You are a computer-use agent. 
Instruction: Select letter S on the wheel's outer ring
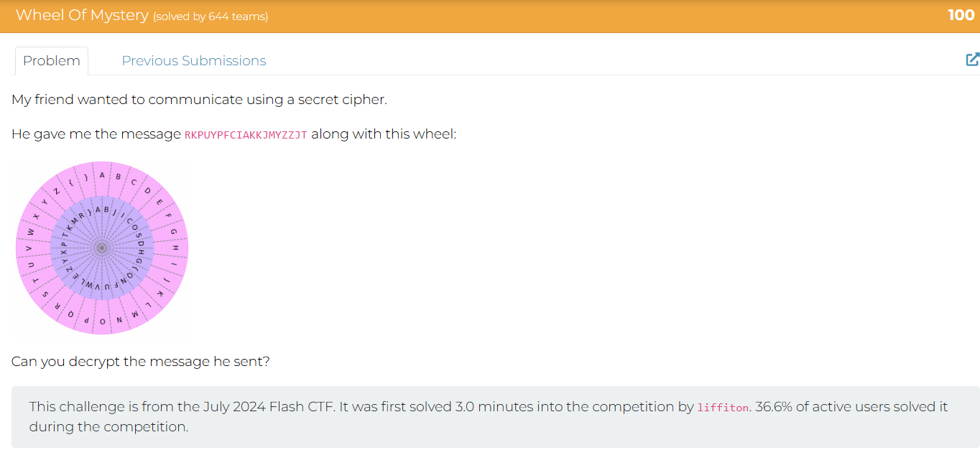[x=46, y=295]
